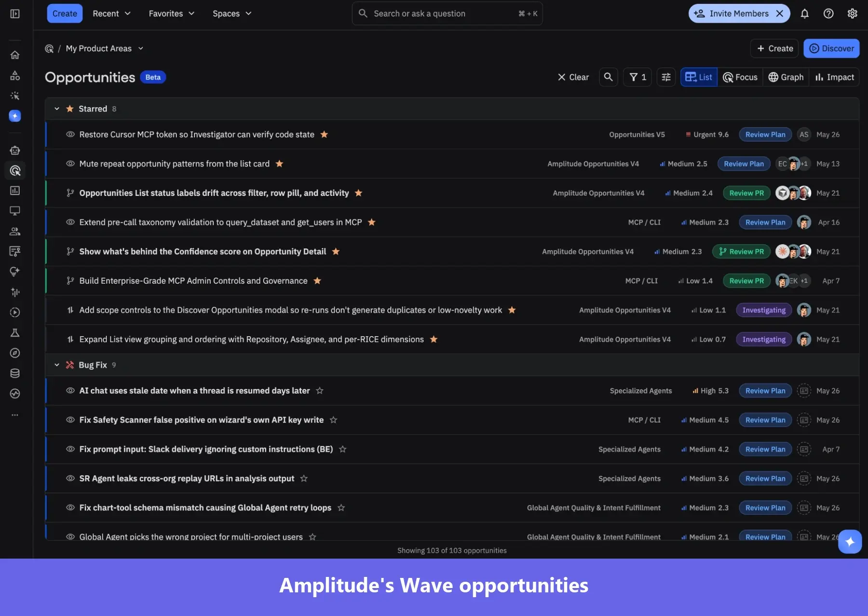Star AI chat uses stale date opportunity
This screenshot has height=616, width=868.
(320, 391)
